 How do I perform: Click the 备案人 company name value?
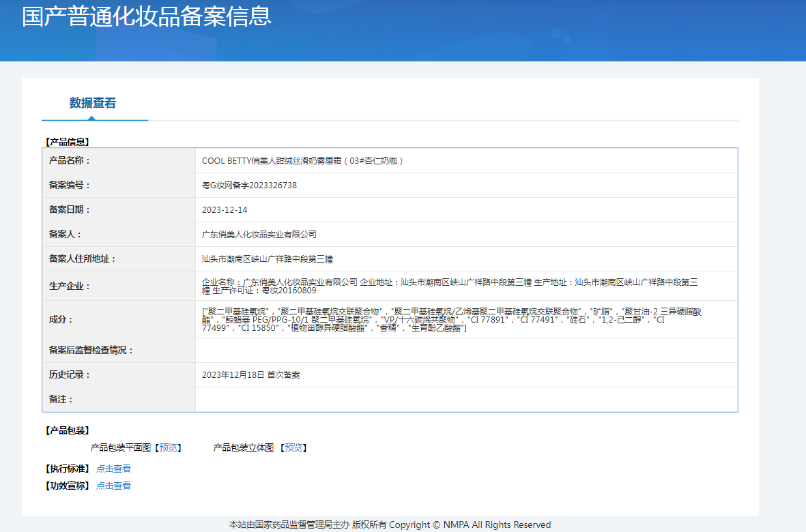(259, 235)
